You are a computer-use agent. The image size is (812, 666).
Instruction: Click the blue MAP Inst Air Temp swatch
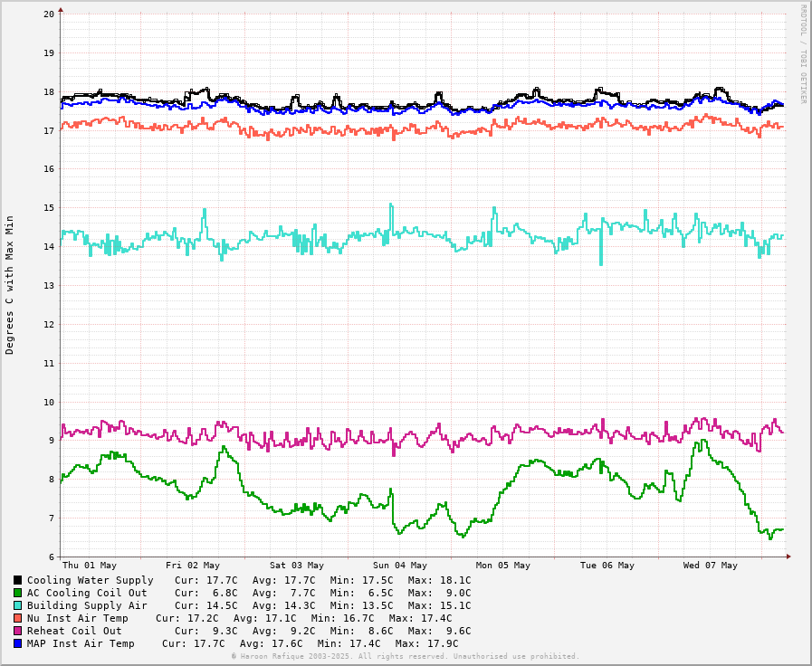tap(17, 643)
